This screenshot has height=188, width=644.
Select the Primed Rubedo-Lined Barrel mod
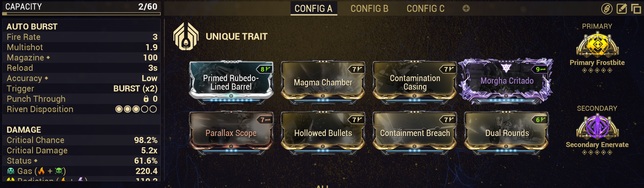pos(231,82)
